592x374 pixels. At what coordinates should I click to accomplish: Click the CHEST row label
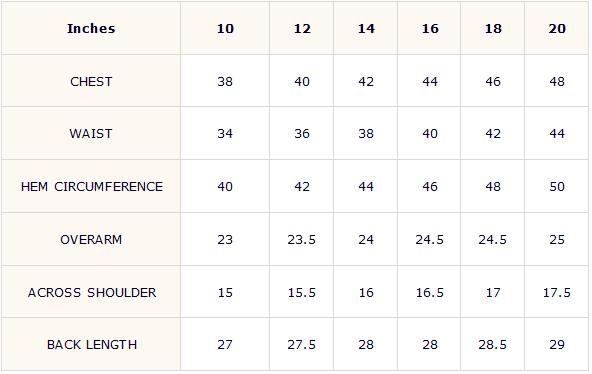click(91, 82)
